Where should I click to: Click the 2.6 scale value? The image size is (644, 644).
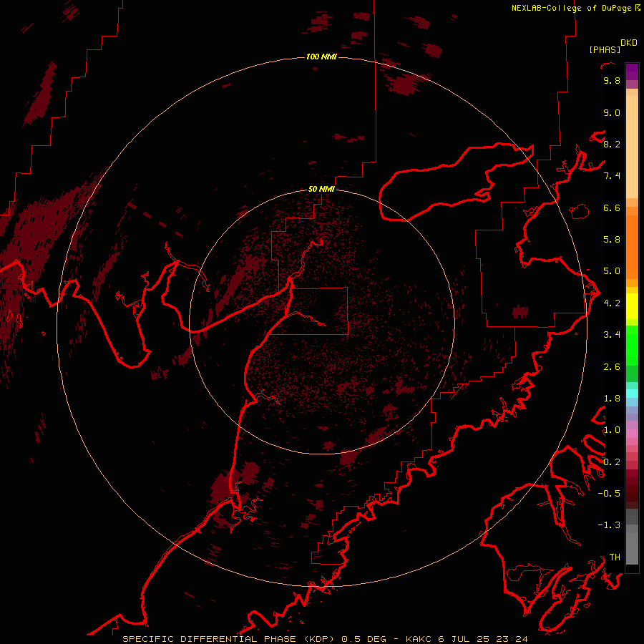[x=612, y=366]
